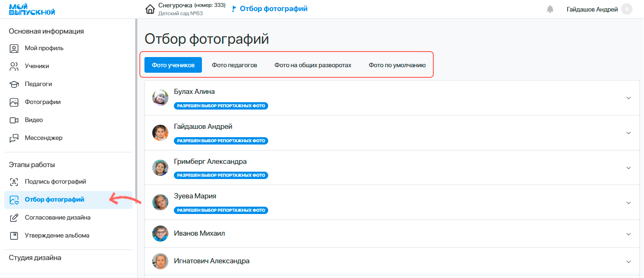This screenshot has height=278, width=644.
Task: Click Зуева Мария avatar thumbnail
Action: 160,203
